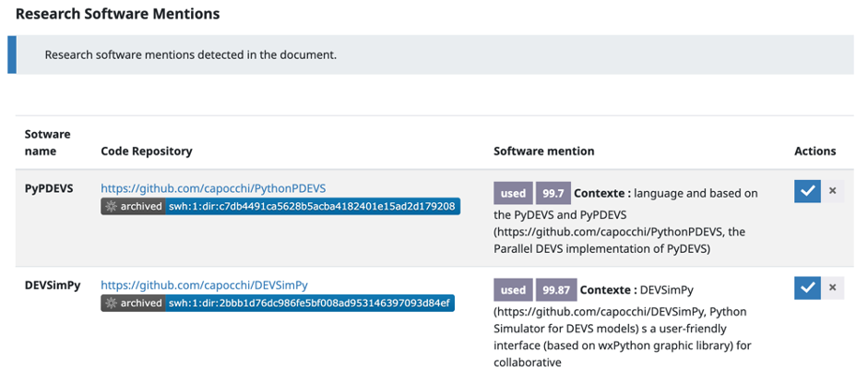Confirm the DEVSimPy mention with the checkmark
This screenshot has height=384, width=868.
tap(807, 288)
